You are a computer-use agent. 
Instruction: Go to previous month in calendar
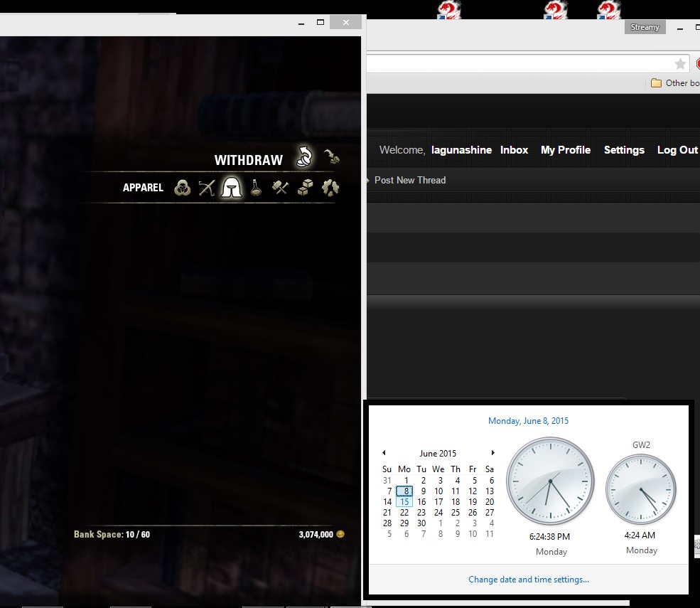pos(384,452)
